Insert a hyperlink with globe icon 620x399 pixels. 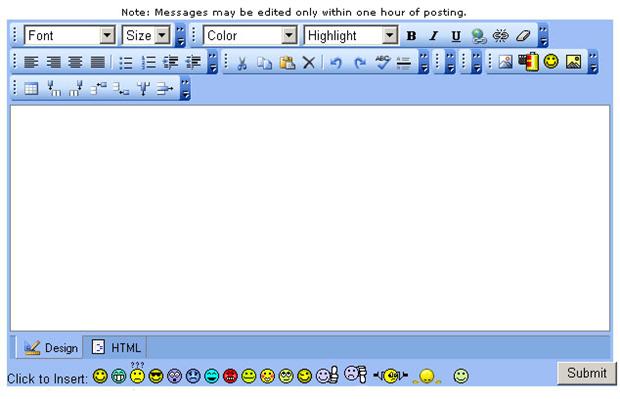(478, 36)
